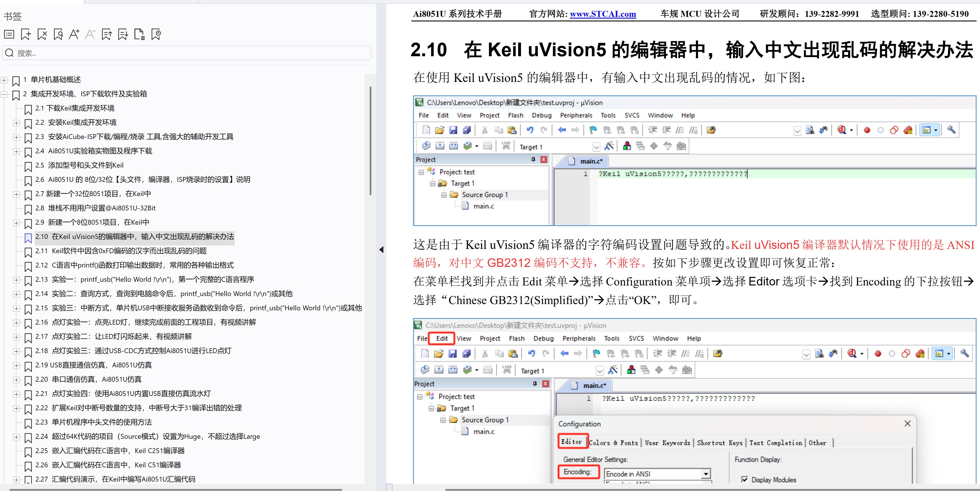
Task: Expand the 2.2 安装Keil集成开发环境 bookmark
Action: 16,123
